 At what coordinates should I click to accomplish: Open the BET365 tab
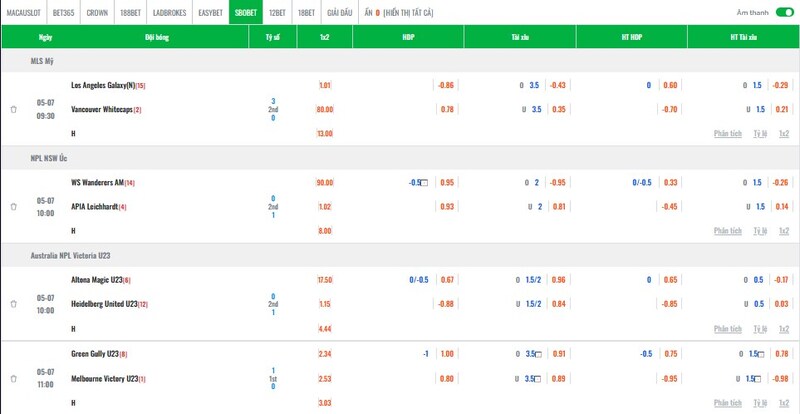tap(63, 13)
